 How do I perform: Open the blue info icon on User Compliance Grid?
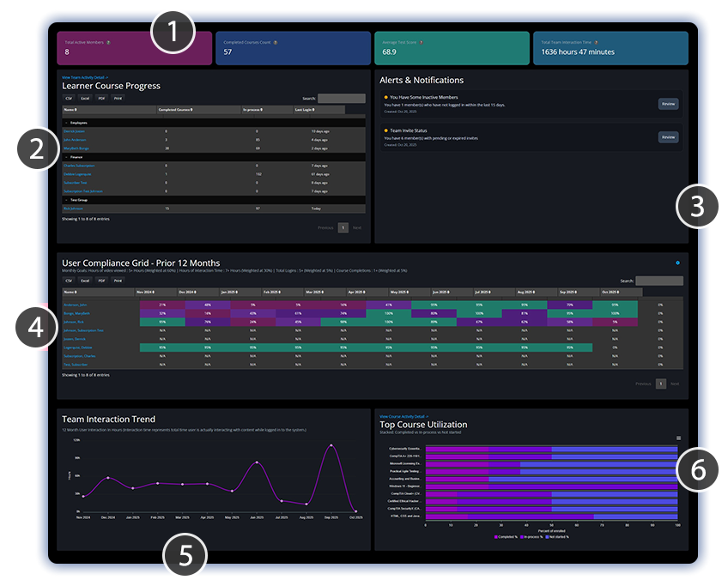pyautogui.click(x=677, y=262)
